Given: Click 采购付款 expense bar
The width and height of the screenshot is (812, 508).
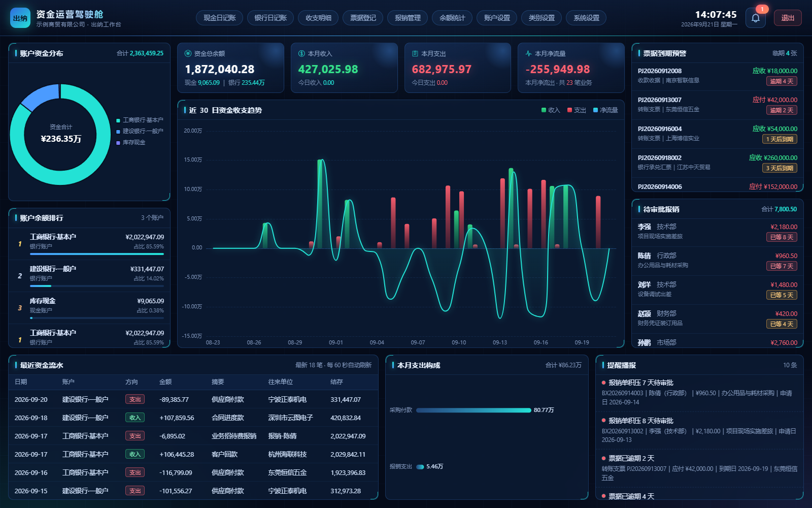Looking at the screenshot, I should point(473,410).
